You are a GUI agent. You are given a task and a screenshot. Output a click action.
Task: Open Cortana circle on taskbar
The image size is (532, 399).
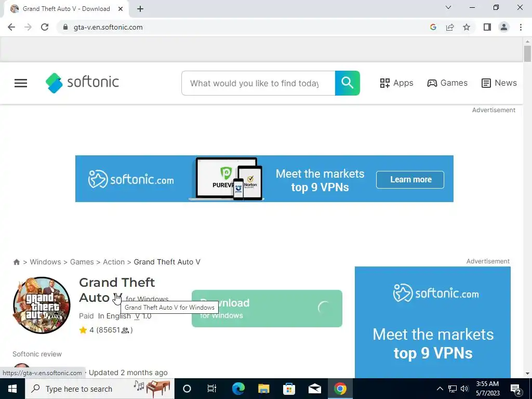tap(187, 389)
